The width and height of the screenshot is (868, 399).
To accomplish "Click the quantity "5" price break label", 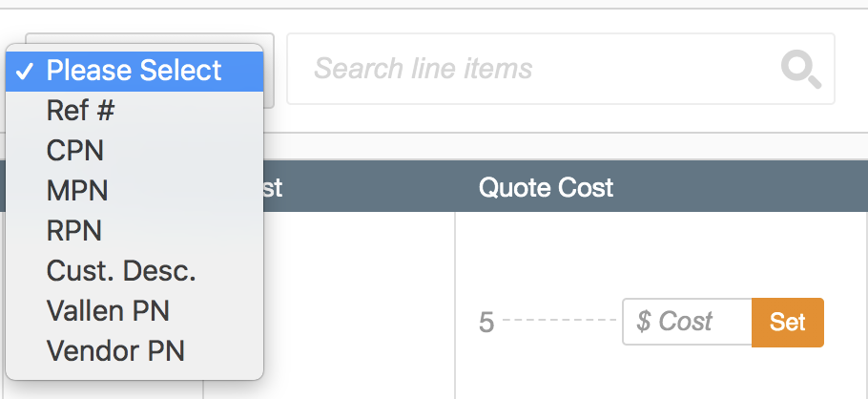I will [x=486, y=323].
